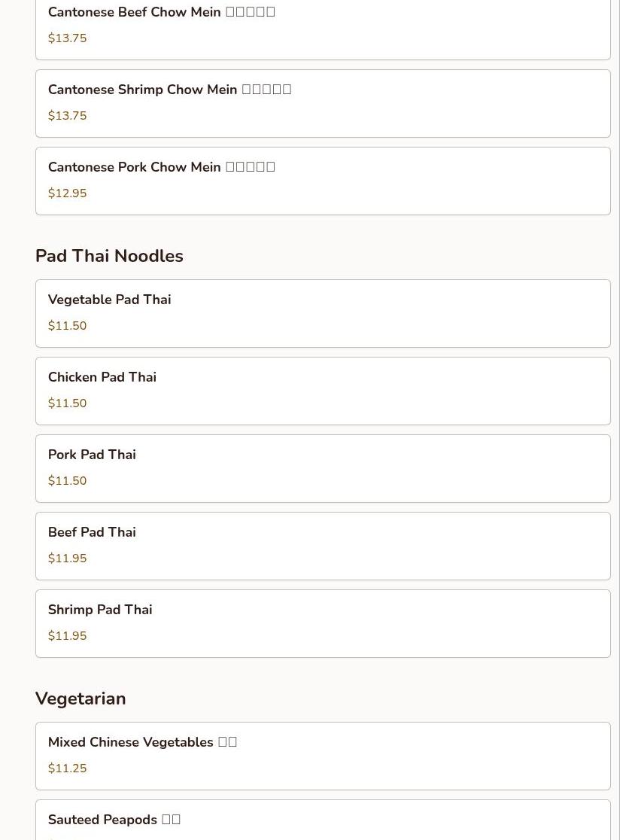Click the $11.25 price of Mixed Chinese Vegetables

tap(67, 768)
